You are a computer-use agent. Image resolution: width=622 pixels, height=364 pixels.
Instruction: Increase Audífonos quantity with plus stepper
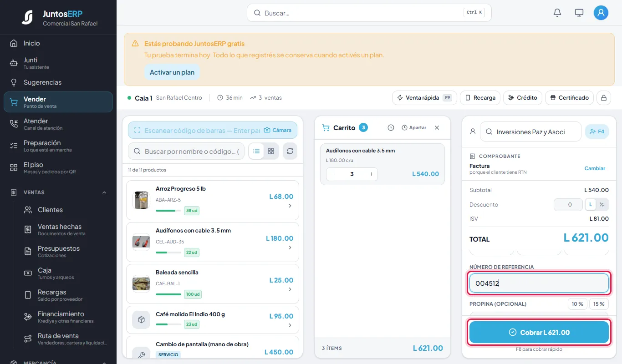click(x=371, y=174)
